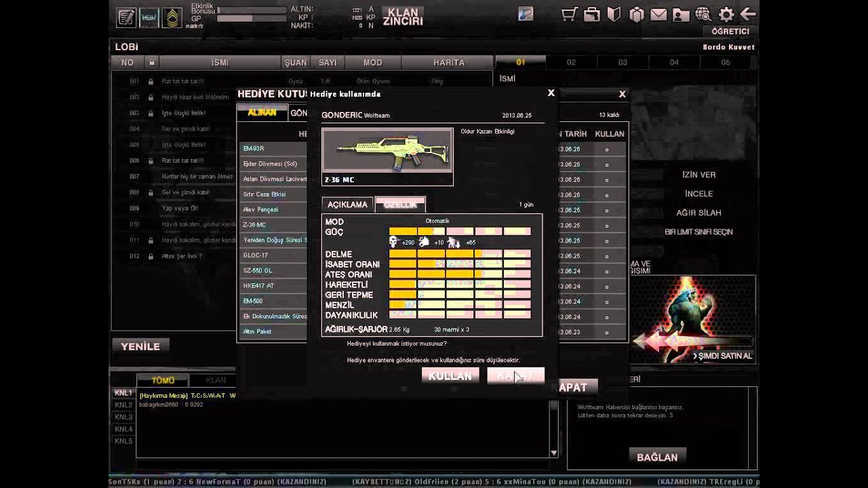Click the KAPAT button under the cursor
Image resolution: width=868 pixels, height=488 pixels.
tap(516, 376)
